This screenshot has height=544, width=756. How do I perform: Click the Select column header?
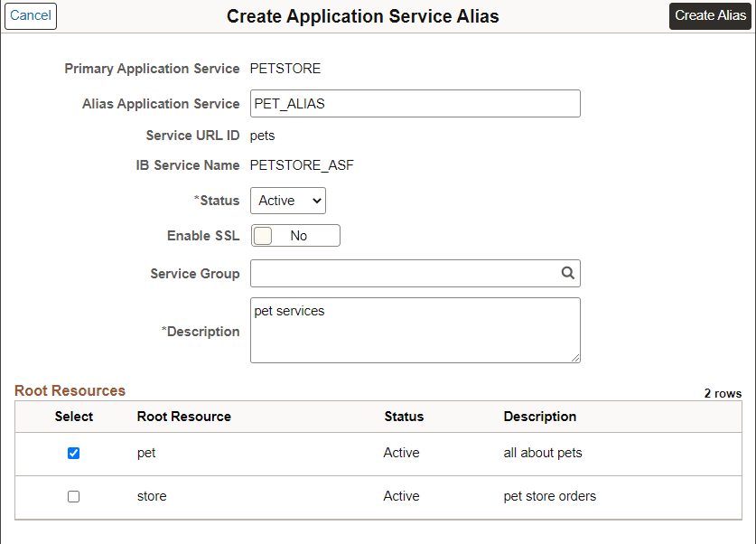coord(73,417)
